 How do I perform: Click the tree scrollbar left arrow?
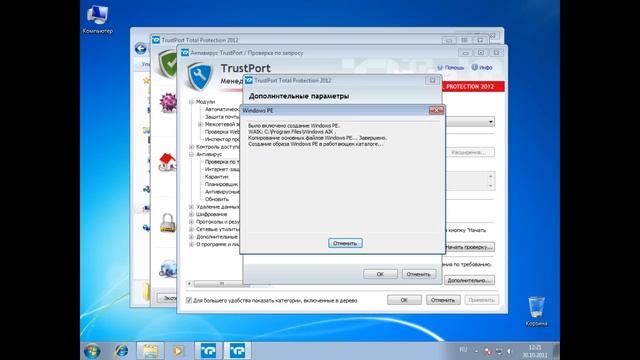(x=189, y=283)
